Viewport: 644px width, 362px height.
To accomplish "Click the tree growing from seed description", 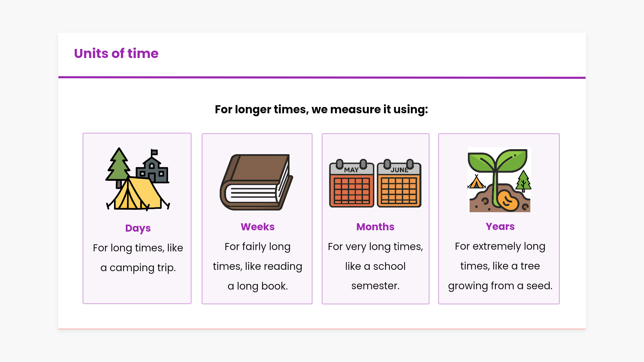I will (x=500, y=266).
